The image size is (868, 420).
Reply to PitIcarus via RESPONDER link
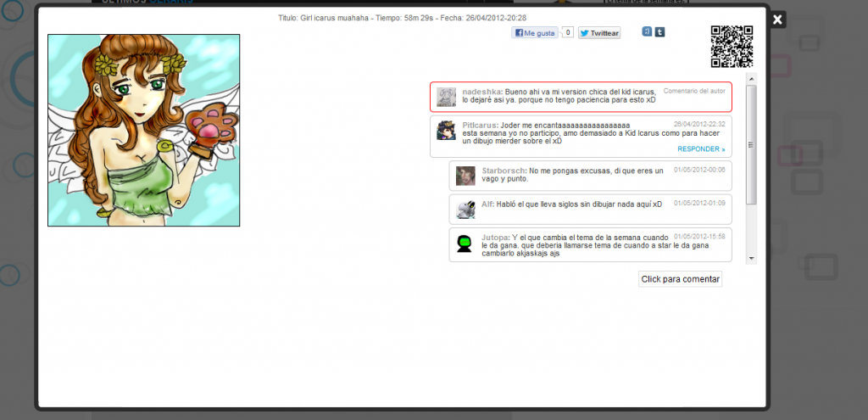pos(701,149)
